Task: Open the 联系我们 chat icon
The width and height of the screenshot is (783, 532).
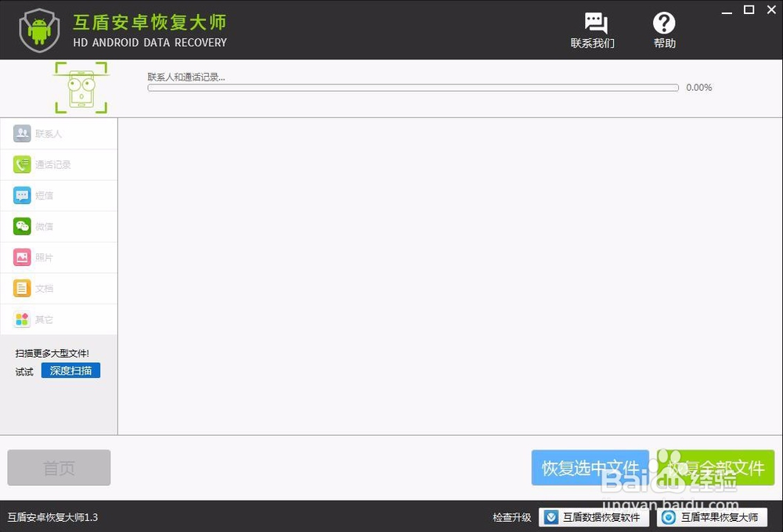Action: 596,23
